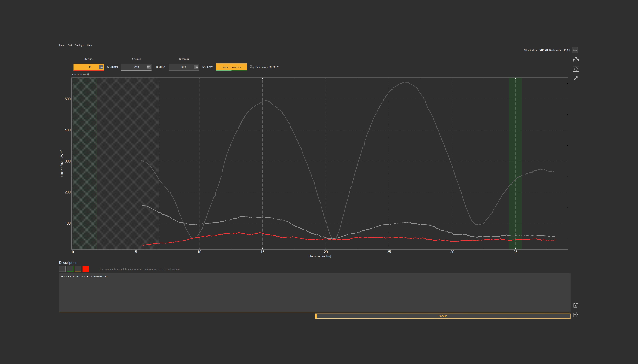This screenshot has width=638, height=364.
Task: Select the 12 o'clock blade 3130 button
Action: [181, 67]
